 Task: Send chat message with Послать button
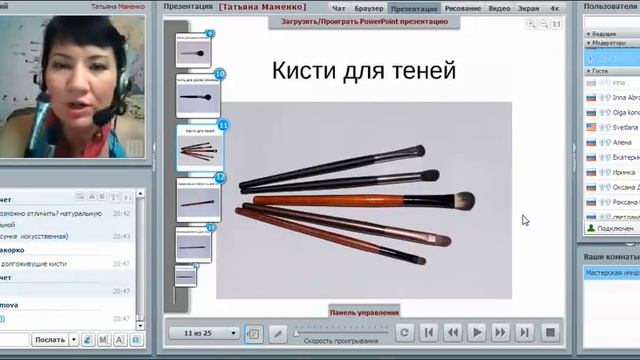coord(50,340)
